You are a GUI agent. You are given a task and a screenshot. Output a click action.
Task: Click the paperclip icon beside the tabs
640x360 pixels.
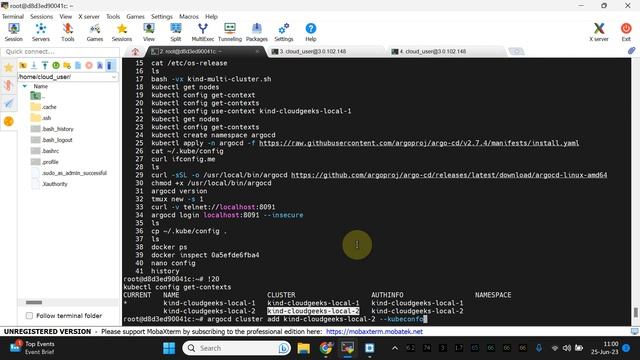(x=631, y=51)
